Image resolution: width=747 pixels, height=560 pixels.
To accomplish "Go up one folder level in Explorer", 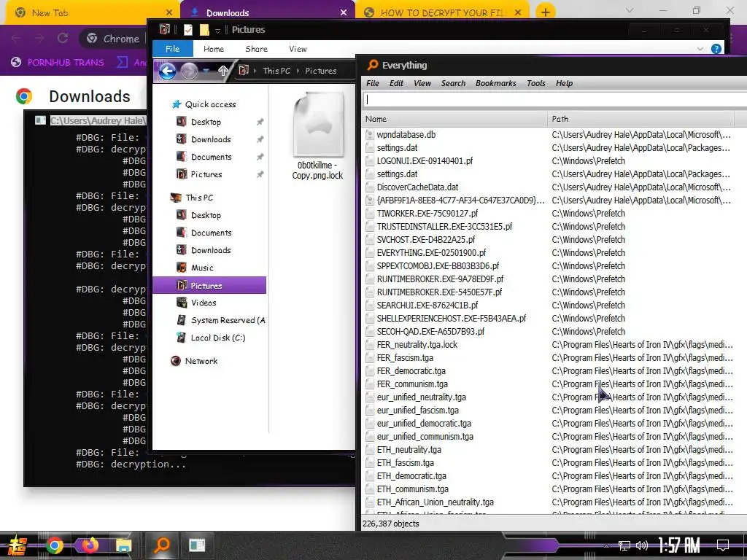I will 223,71.
